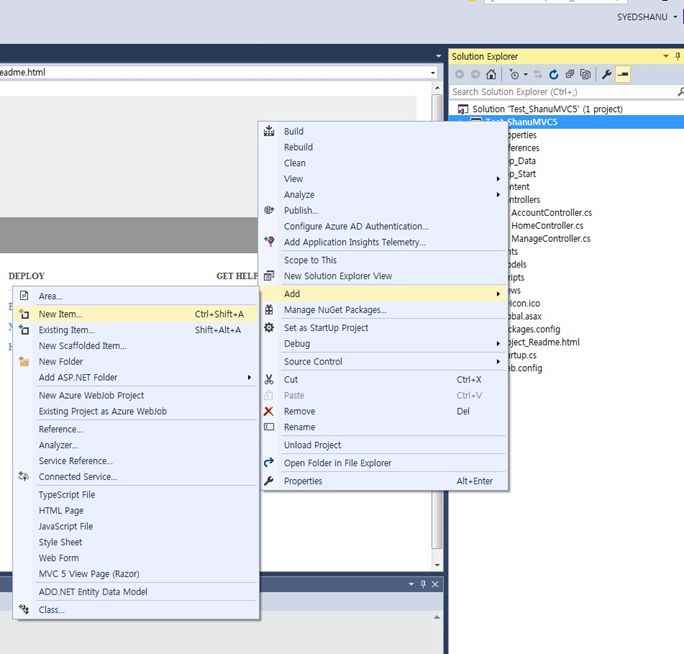Click the Pending Changes Filter icon
Viewport: 684px width, 654px height.
point(514,75)
